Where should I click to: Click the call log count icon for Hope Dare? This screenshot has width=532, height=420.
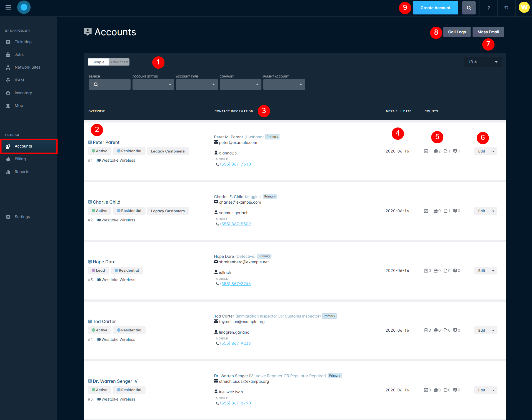coord(455,271)
